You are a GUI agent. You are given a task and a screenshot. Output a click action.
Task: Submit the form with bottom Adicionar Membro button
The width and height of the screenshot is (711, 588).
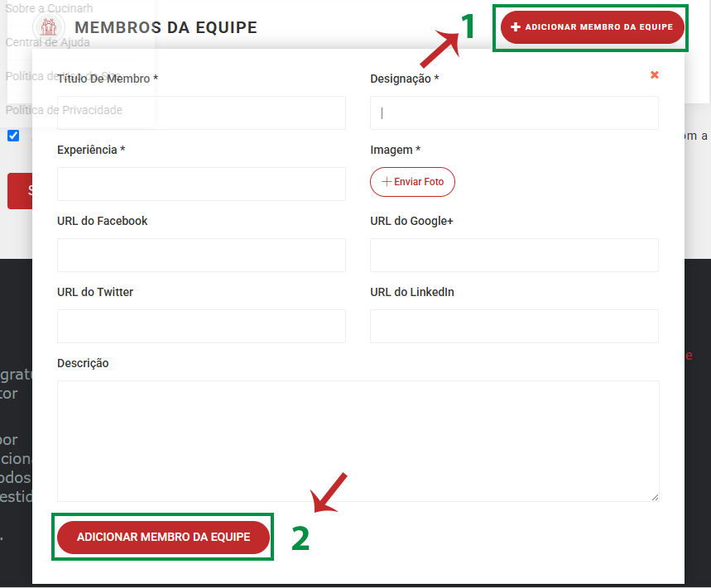162,537
